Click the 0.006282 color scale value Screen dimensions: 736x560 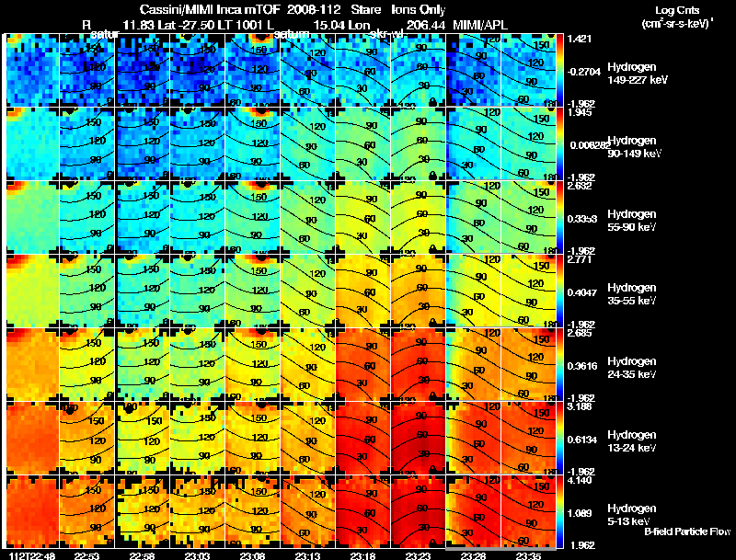click(589, 145)
